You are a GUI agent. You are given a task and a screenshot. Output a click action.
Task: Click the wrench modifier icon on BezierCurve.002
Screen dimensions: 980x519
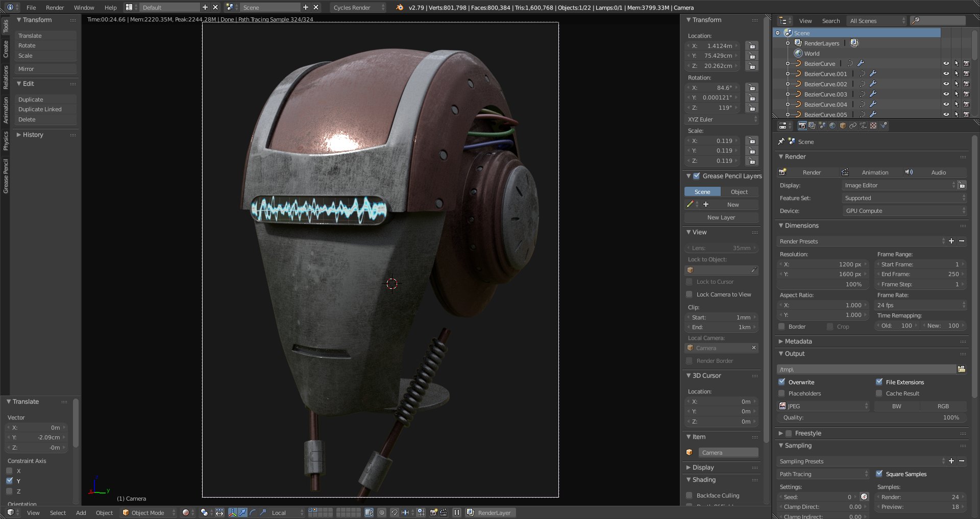click(873, 84)
